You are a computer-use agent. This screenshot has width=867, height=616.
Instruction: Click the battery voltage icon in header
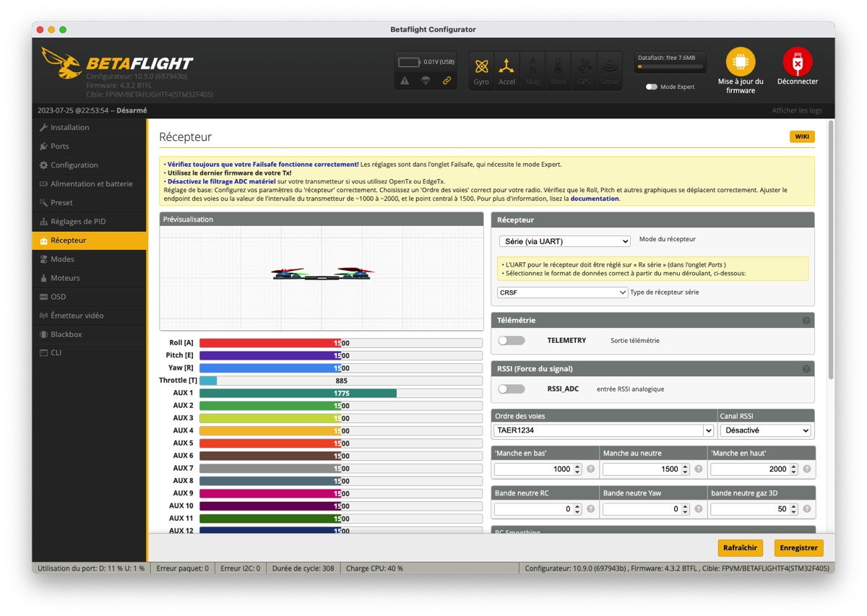point(410,62)
